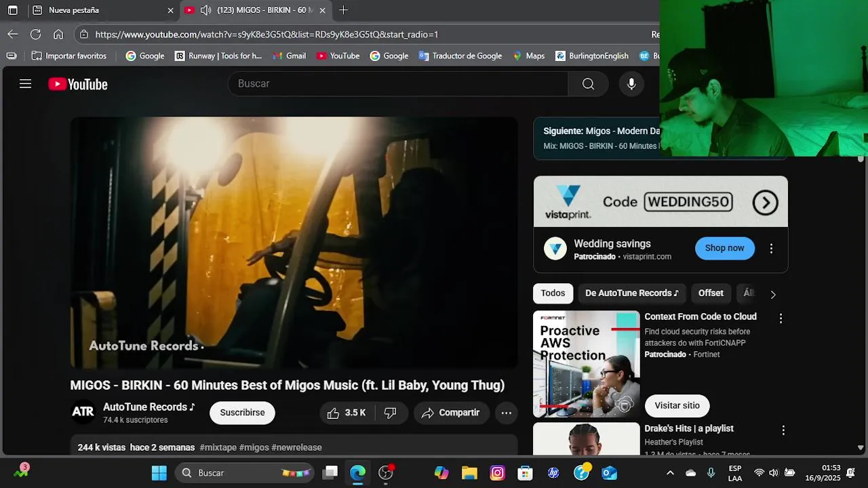Open File Explorer from the taskbar
The height and width of the screenshot is (488, 868).
(x=469, y=472)
